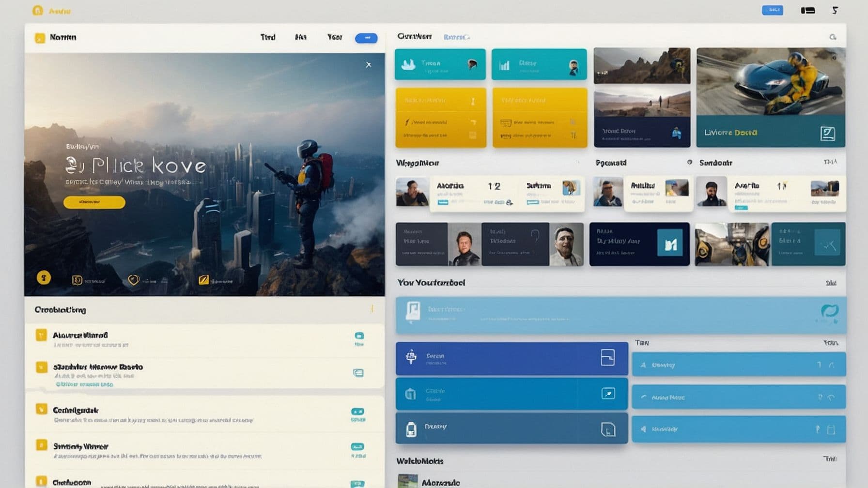
Task: Click the shield heart icon in the hero footer
Action: coord(133,280)
